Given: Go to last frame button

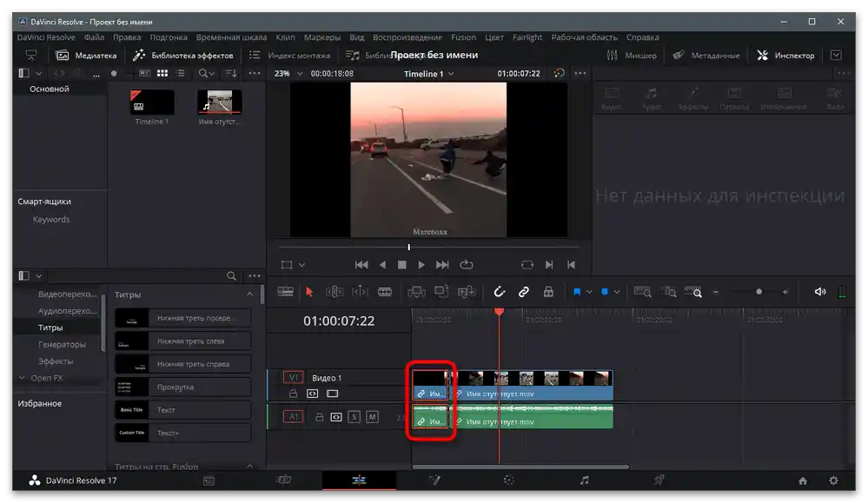Looking at the screenshot, I should [x=442, y=265].
